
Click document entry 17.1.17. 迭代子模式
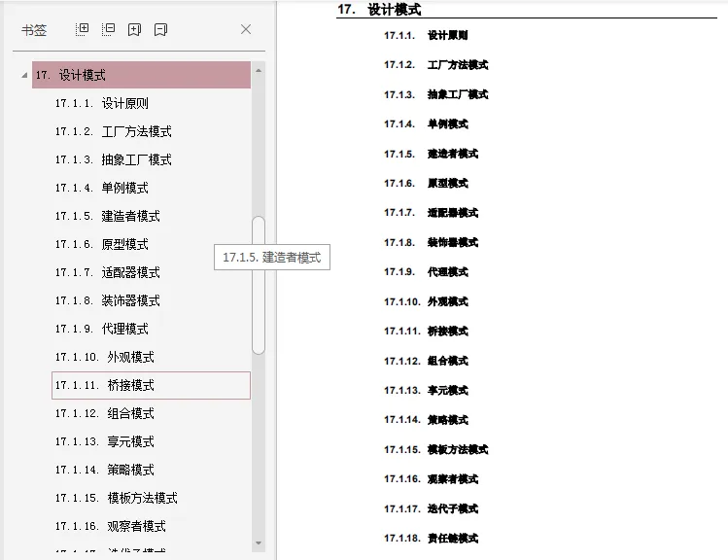coord(431,508)
